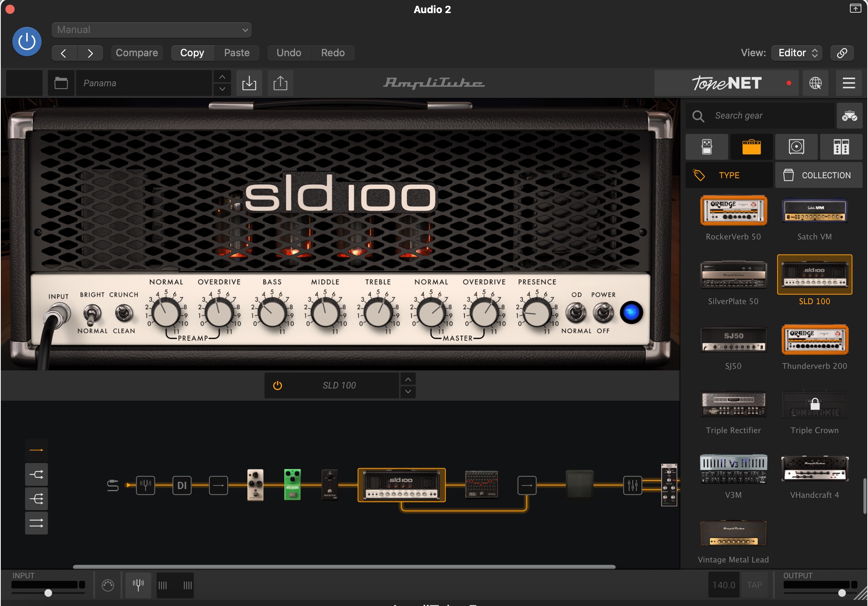Step to next preset with down chevron
This screenshot has height=606, width=868.
[222, 89]
